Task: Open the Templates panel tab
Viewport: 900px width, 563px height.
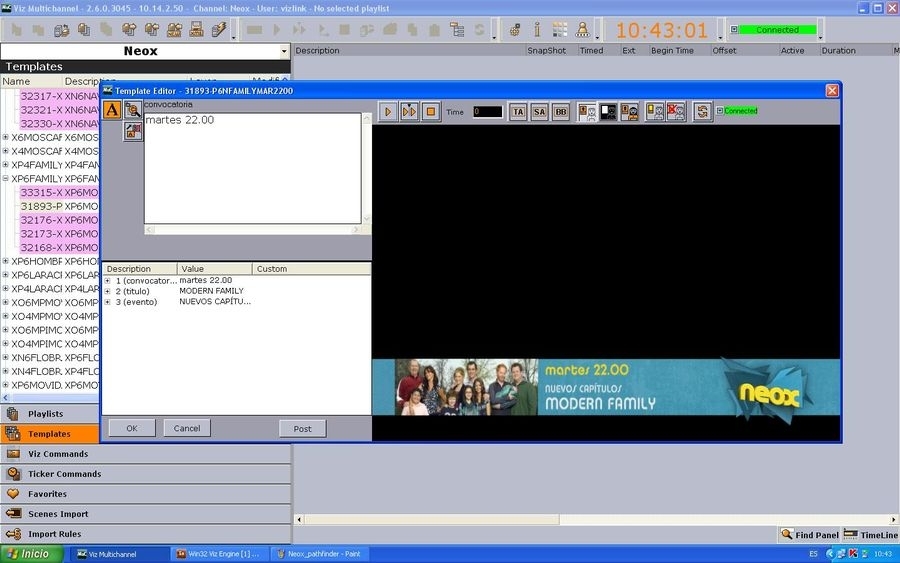Action: [51, 434]
